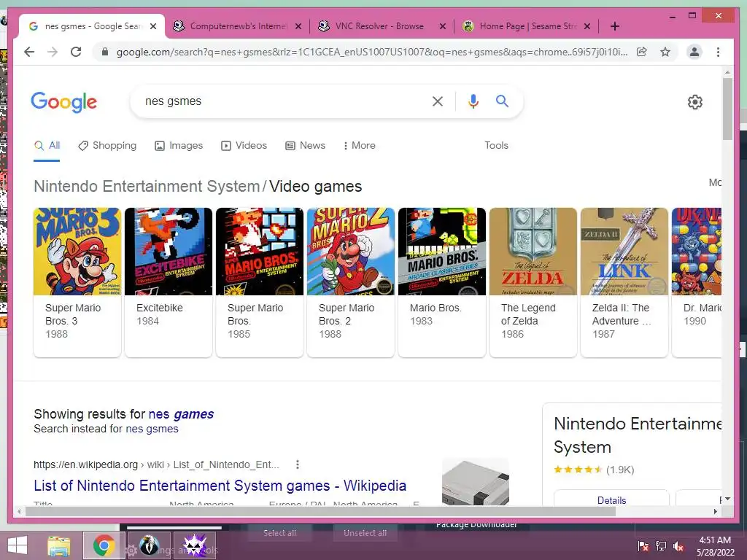Viewport: 747px width, 560px height.
Task: Switch to the Sesame Street Home Page tab
Action: click(526, 26)
